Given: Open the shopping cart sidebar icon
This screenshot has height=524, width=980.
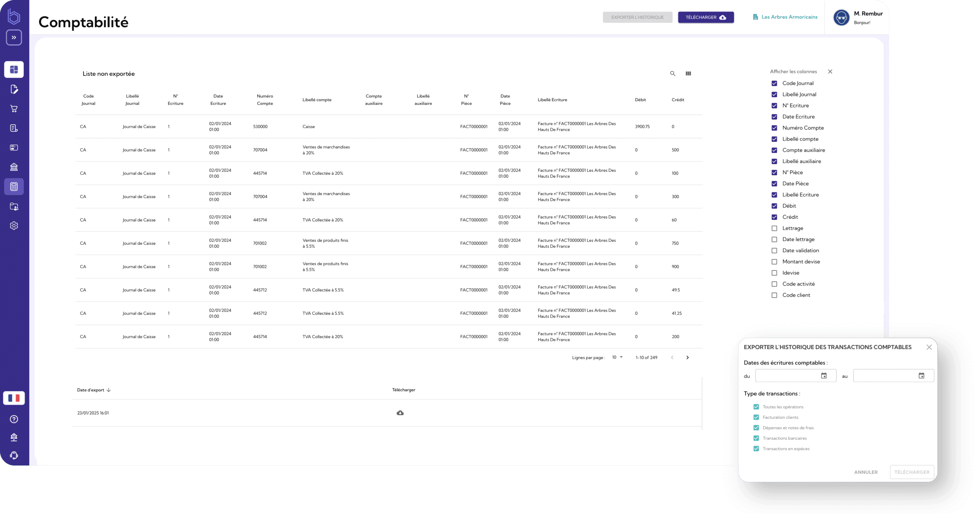Looking at the screenshot, I should click(x=14, y=109).
